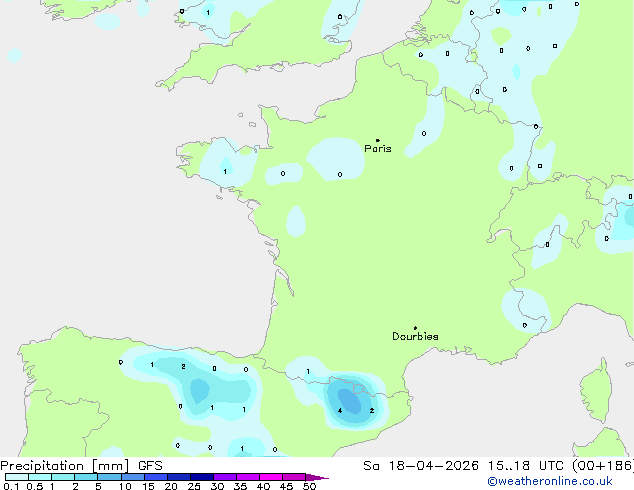
Task: Click the GFS model label
Action: point(150,466)
